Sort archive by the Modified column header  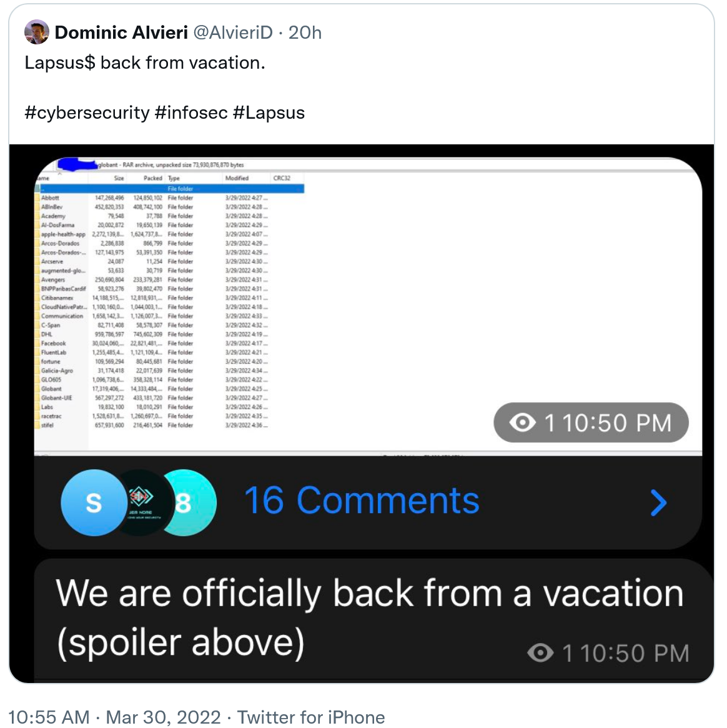[237, 178]
